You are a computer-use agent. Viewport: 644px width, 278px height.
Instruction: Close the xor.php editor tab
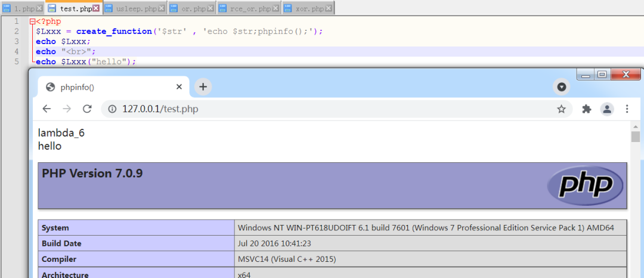(329, 8)
